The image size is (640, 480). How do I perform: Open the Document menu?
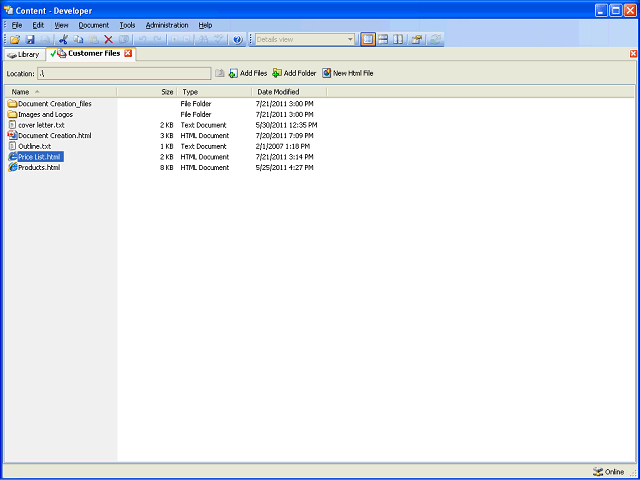point(94,25)
